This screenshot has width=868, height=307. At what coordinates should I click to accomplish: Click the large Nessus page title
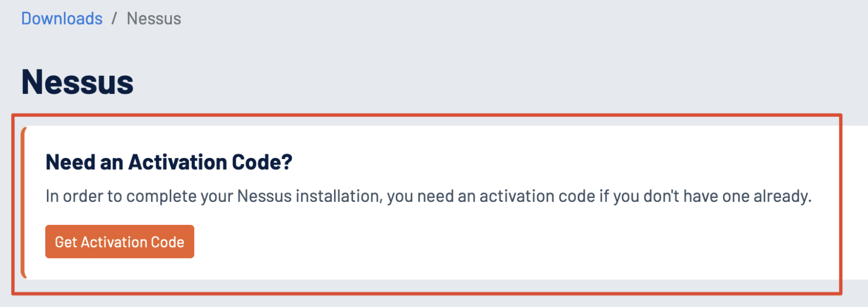click(x=77, y=82)
